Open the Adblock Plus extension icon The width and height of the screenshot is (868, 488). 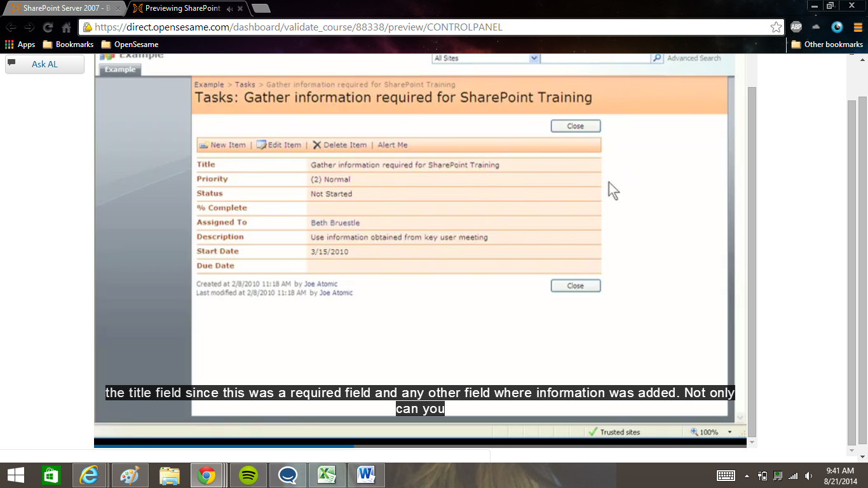(796, 27)
